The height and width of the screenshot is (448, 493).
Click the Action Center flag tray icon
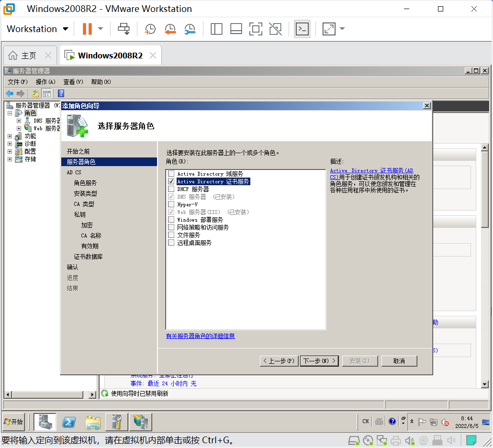[422, 422]
